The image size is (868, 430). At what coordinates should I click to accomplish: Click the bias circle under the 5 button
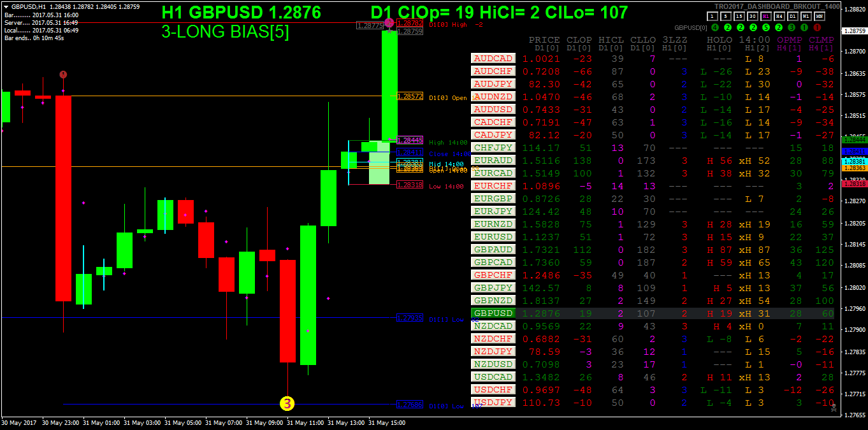click(728, 27)
